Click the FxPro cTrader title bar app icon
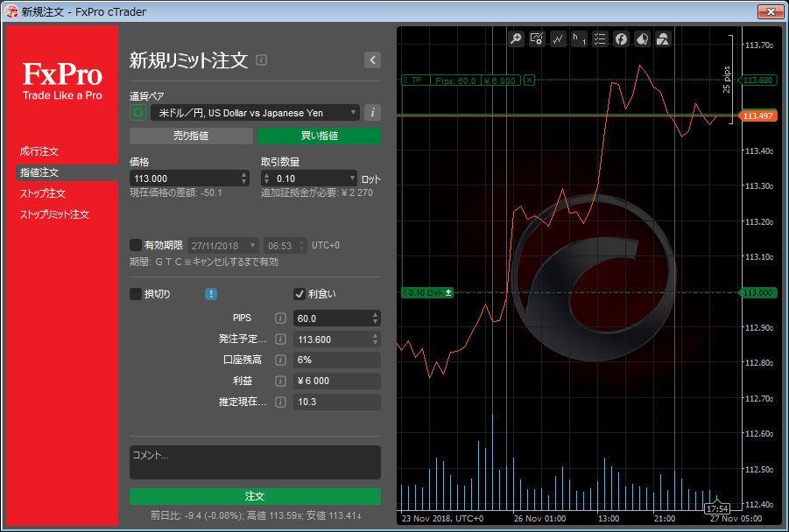Viewport: 789px width, 532px height. 11,11
